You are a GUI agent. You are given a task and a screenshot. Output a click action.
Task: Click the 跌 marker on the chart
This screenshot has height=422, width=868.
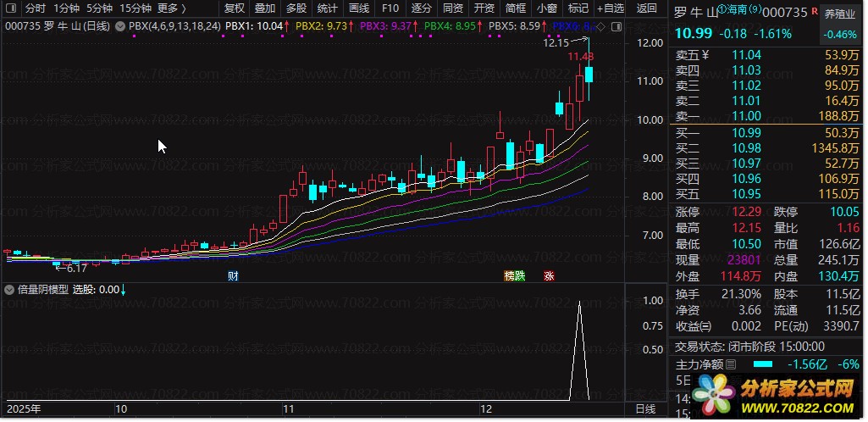519,275
